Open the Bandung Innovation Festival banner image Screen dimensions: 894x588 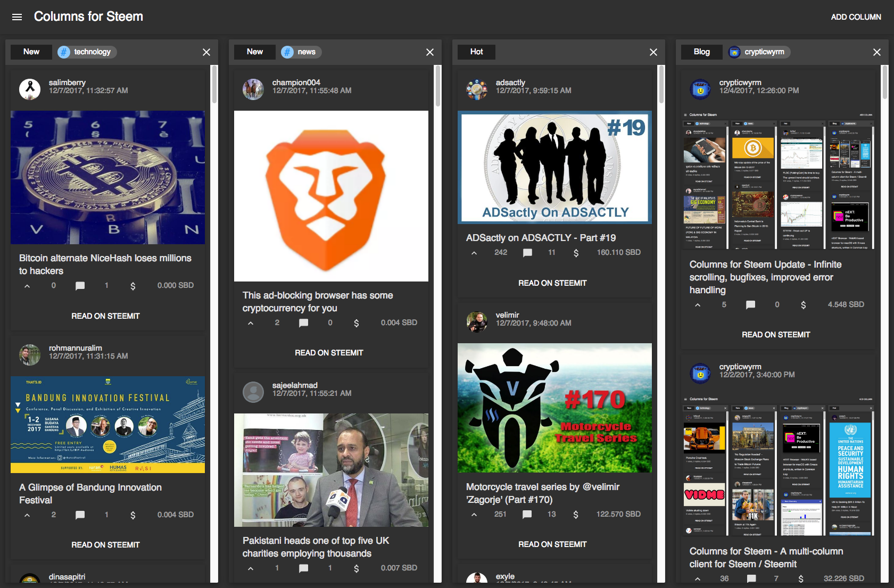(107, 425)
